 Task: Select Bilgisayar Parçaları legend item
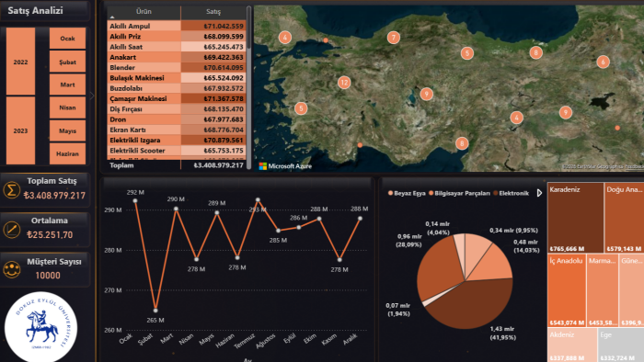click(x=459, y=193)
